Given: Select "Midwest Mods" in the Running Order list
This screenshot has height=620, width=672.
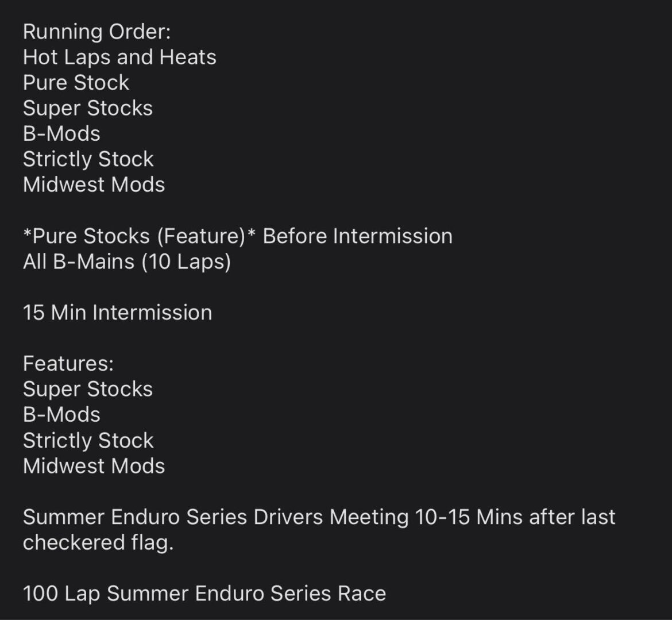Looking at the screenshot, I should tap(94, 184).
